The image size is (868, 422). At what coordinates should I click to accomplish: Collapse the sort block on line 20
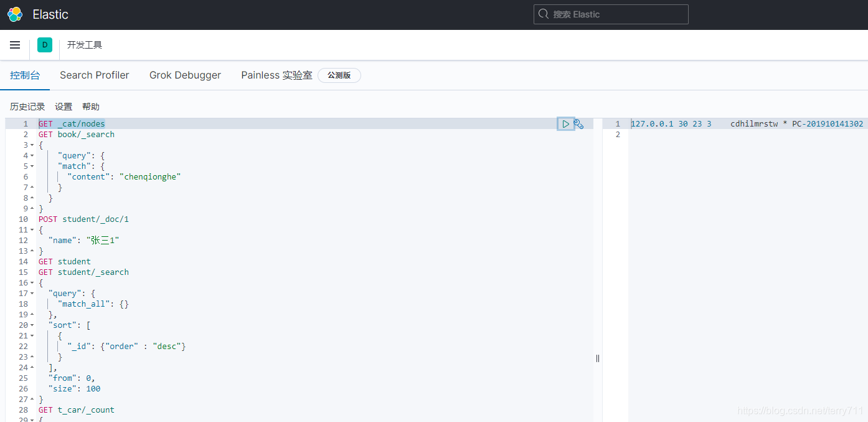[32, 325]
